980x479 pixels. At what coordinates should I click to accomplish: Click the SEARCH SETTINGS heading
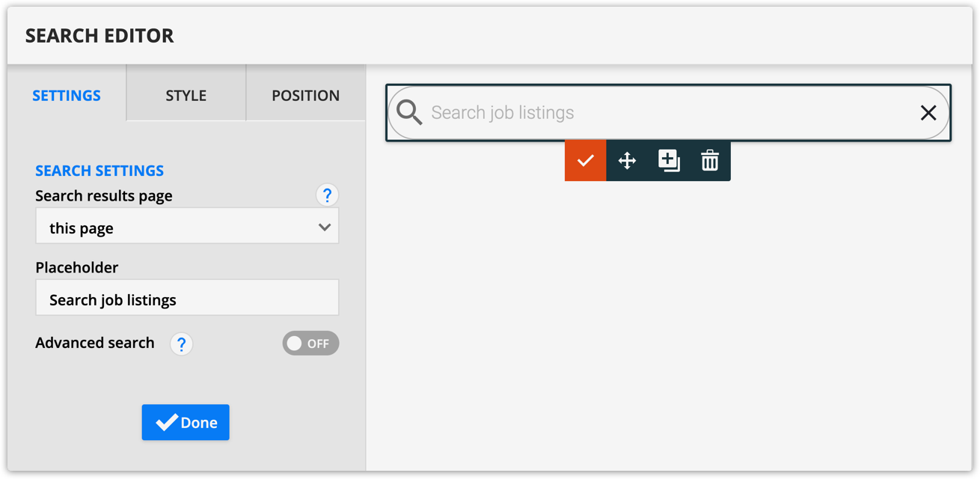coord(99,171)
